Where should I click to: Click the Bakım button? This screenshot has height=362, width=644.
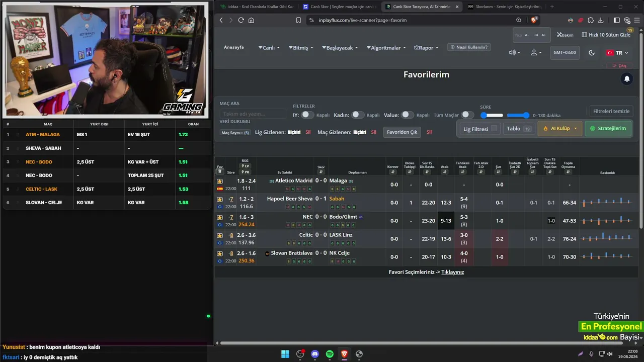566,35
